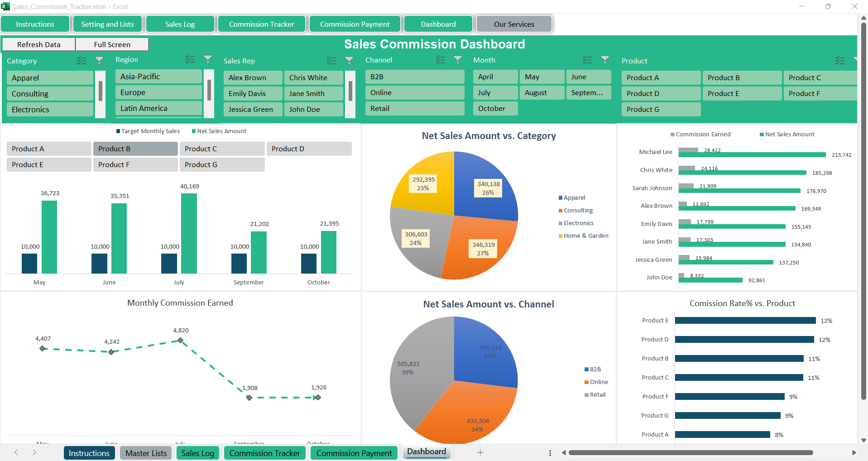Add a new sheet with the plus icon

pos(480,452)
